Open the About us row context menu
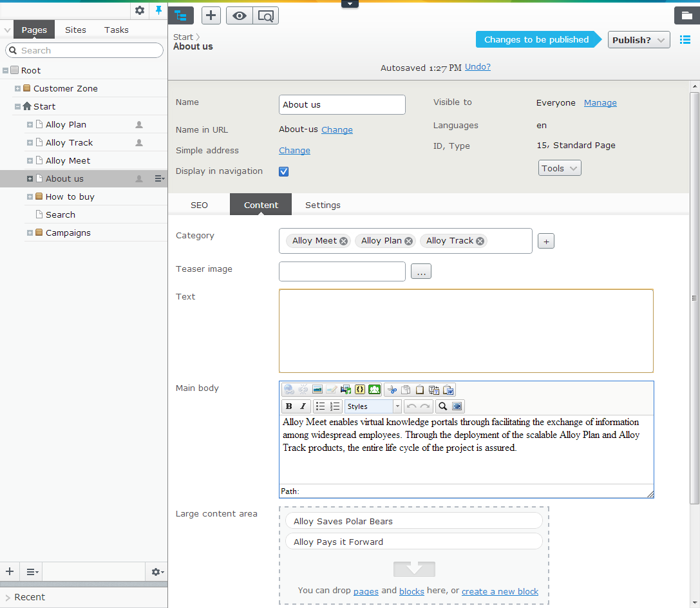The height and width of the screenshot is (608, 700). coord(159,178)
